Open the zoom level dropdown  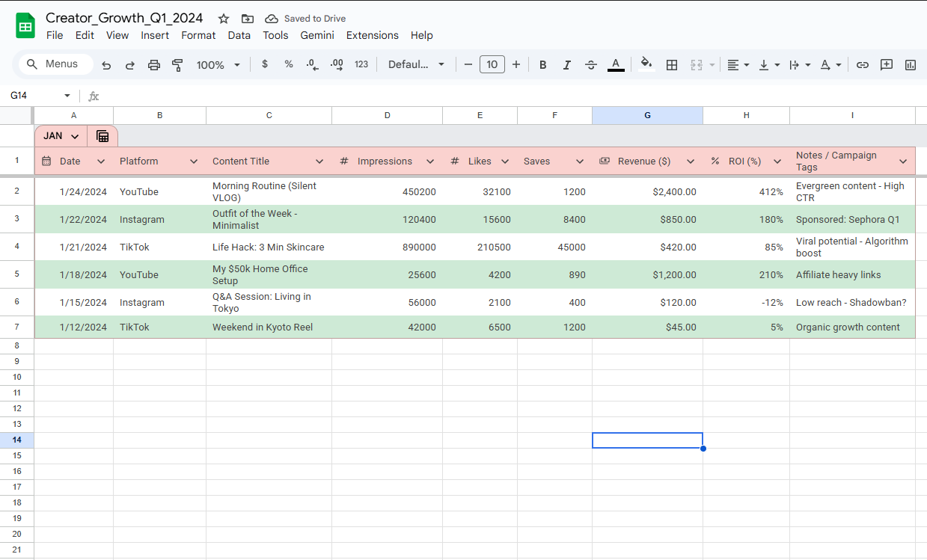pos(218,64)
